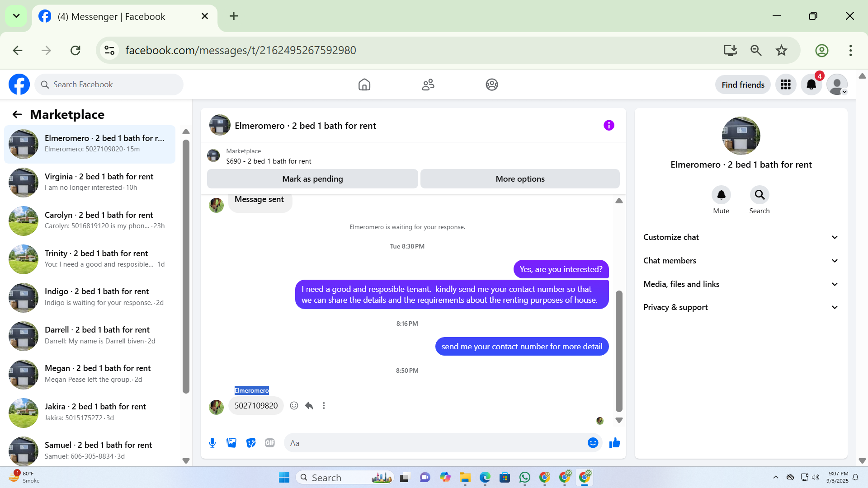Open browser zoom magnifier in address bar
Viewport: 868px width, 488px height.
pyautogui.click(x=756, y=50)
